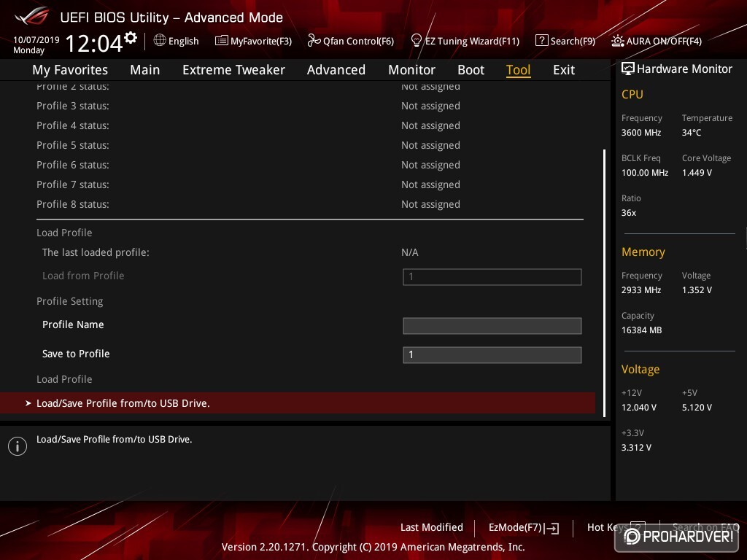Click MyFavorite(F3) label

pos(261,42)
